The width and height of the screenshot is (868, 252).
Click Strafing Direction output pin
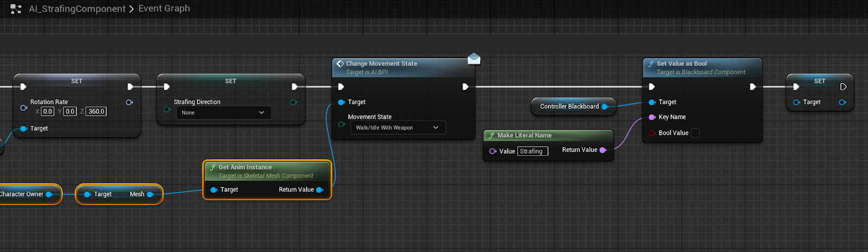click(x=293, y=102)
